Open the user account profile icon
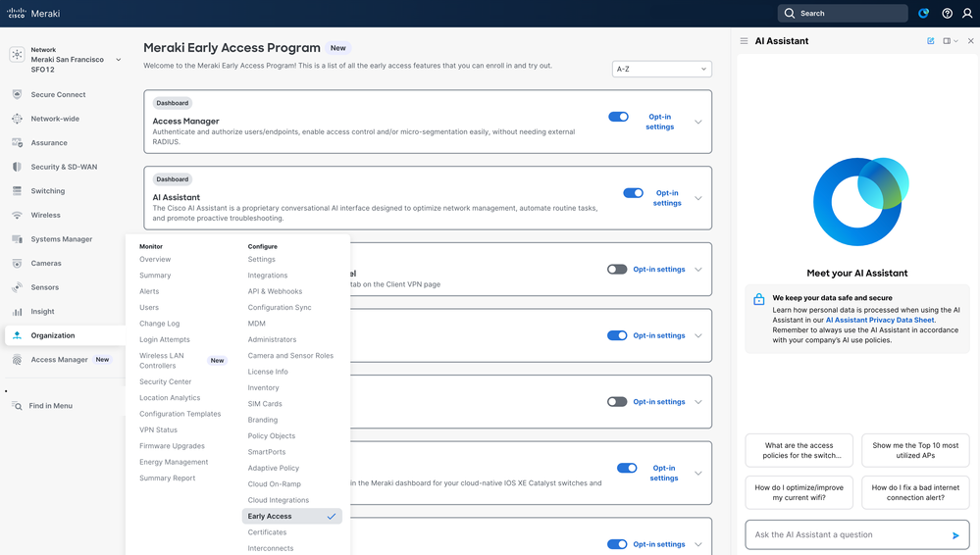This screenshot has width=980, height=555. pos(967,14)
